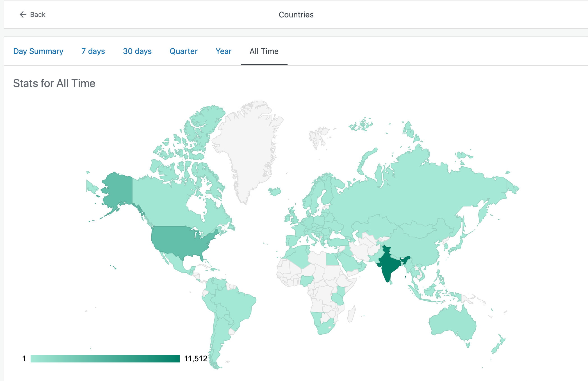This screenshot has width=588, height=381.
Task: Open the 7 days tab
Action: click(93, 51)
